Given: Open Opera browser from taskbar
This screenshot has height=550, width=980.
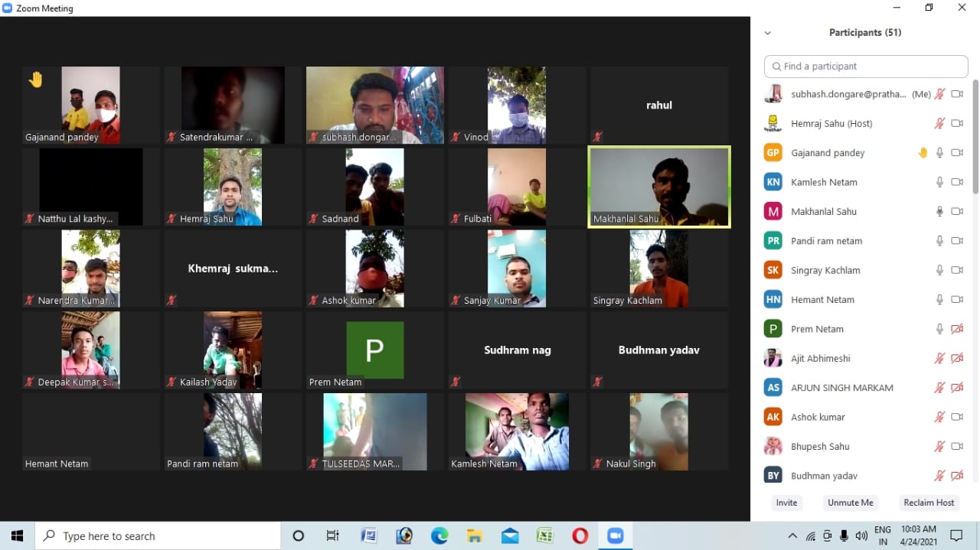Looking at the screenshot, I should coord(580,536).
